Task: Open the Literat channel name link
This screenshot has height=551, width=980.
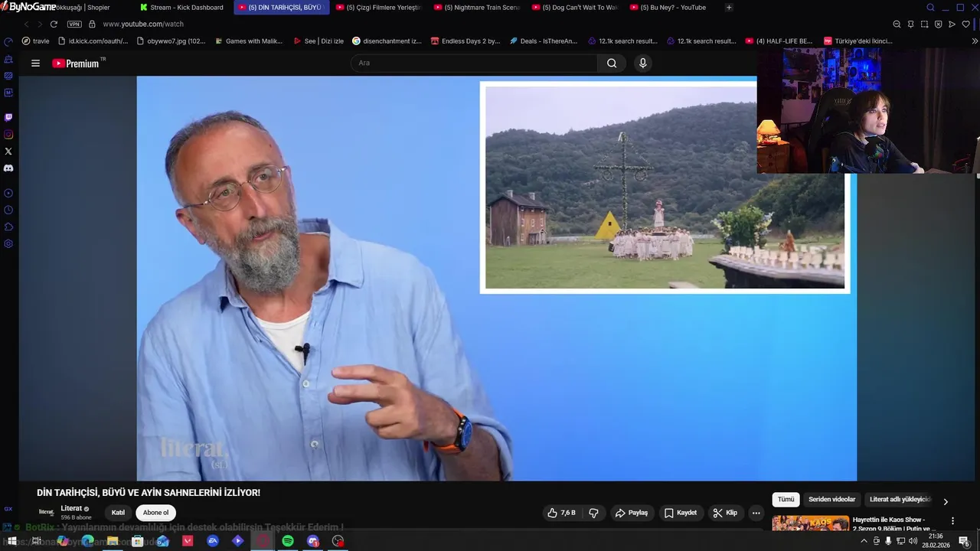Action: 71,508
